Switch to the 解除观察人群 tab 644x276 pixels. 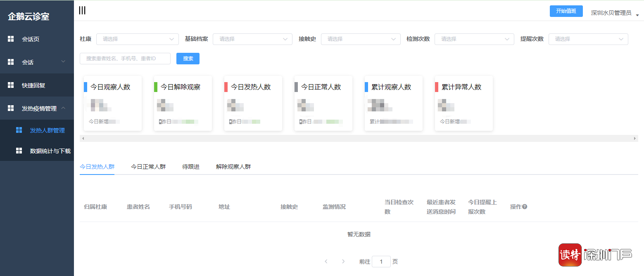(233, 167)
